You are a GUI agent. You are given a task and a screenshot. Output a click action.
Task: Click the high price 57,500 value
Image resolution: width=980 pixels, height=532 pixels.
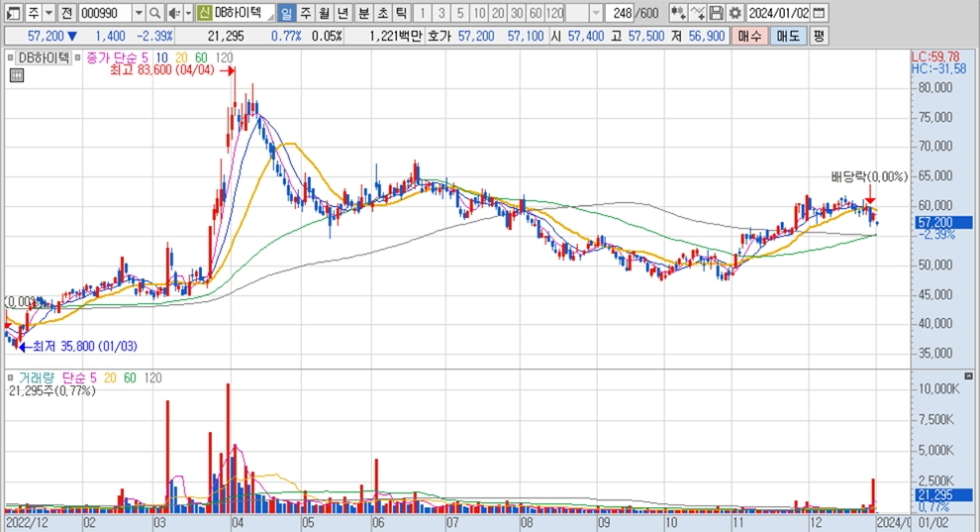click(646, 37)
